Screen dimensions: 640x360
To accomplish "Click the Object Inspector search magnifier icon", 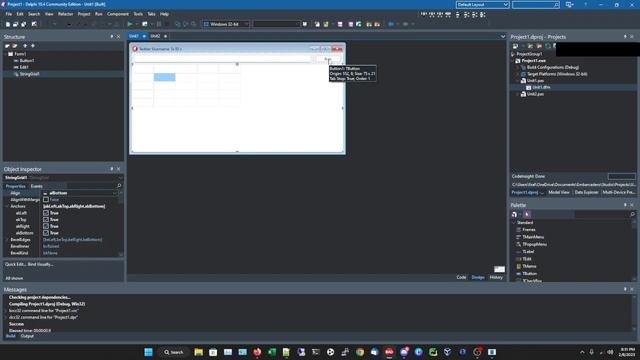I will (x=119, y=186).
